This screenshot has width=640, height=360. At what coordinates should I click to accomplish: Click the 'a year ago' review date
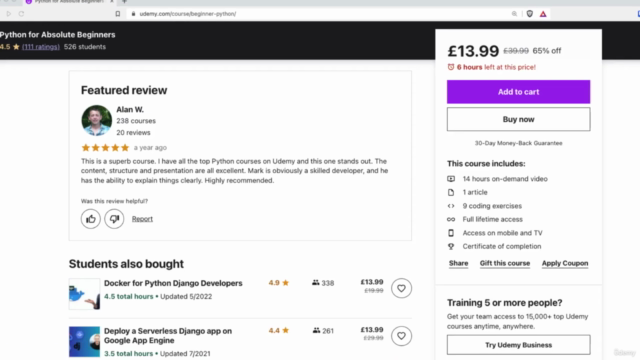(150, 148)
